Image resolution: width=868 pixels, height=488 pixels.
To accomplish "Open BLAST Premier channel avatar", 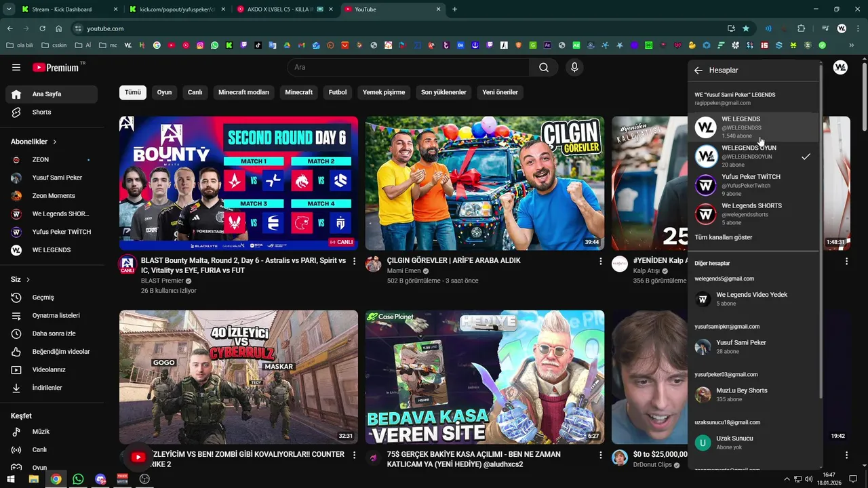I will point(127,264).
